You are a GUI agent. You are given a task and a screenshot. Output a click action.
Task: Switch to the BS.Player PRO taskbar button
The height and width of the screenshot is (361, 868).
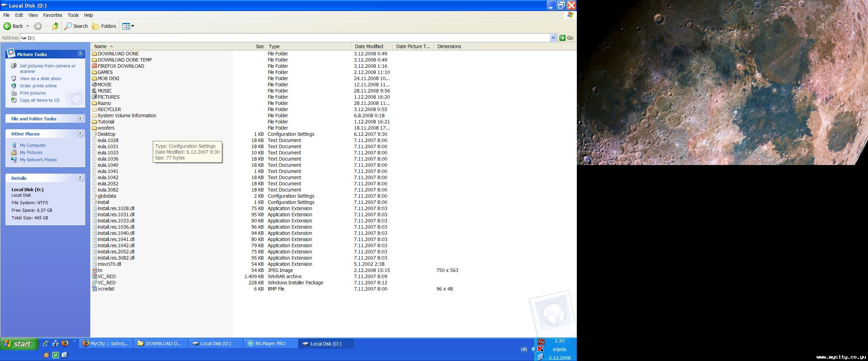point(271,343)
